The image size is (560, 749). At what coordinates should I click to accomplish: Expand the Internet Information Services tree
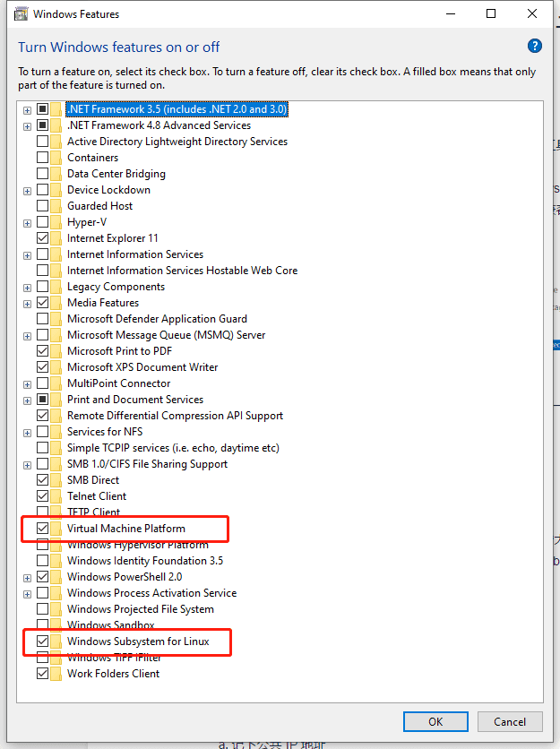(28, 254)
